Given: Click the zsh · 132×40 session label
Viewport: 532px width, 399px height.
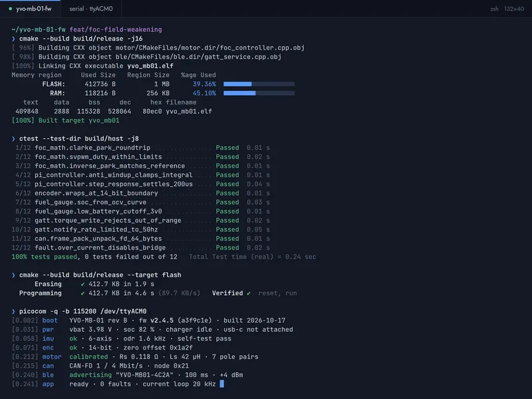Looking at the screenshot, I should coord(507,9).
